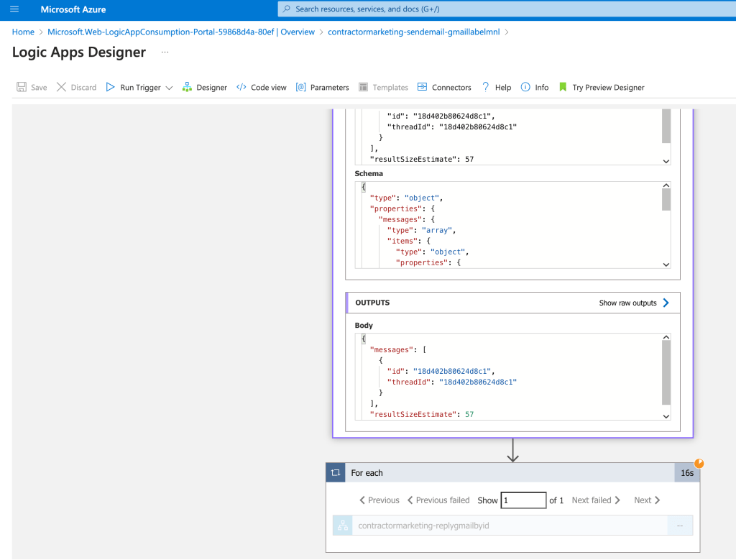This screenshot has height=560, width=736.
Task: Open the Parameters toolbar item
Action: pyautogui.click(x=323, y=87)
